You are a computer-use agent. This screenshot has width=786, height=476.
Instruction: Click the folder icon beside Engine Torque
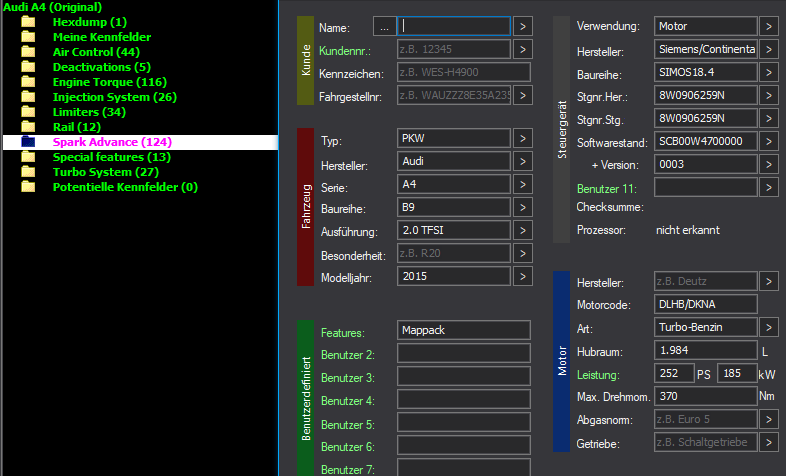tap(29, 82)
